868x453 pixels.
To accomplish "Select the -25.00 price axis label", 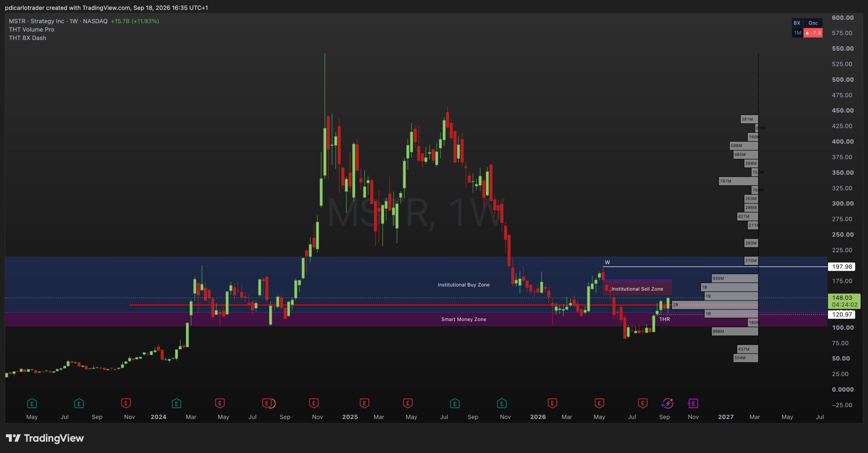I will (x=842, y=405).
